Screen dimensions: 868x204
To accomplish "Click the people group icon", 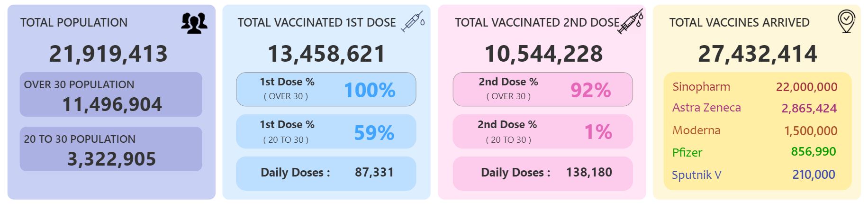I will (x=194, y=23).
